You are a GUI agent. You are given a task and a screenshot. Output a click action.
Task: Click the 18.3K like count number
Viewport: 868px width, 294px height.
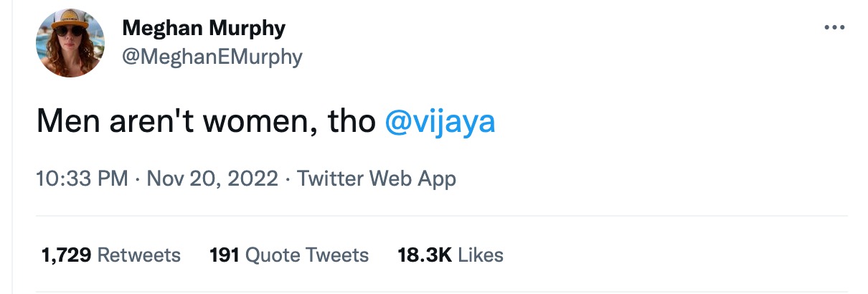point(424,255)
